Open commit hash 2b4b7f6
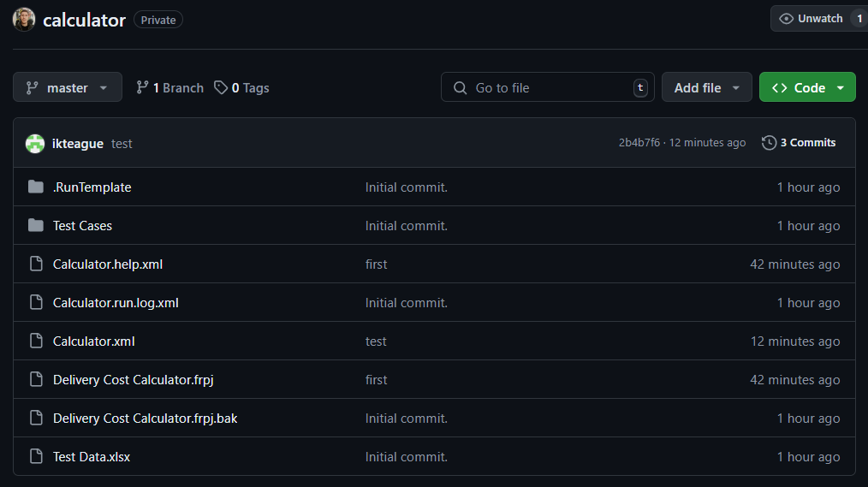Image resolution: width=868 pixels, height=487 pixels. point(639,143)
